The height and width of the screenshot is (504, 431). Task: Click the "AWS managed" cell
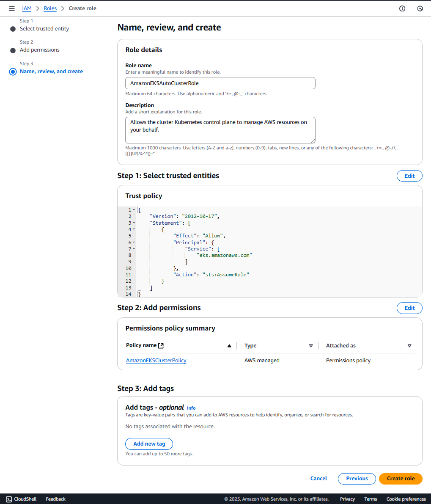click(262, 361)
